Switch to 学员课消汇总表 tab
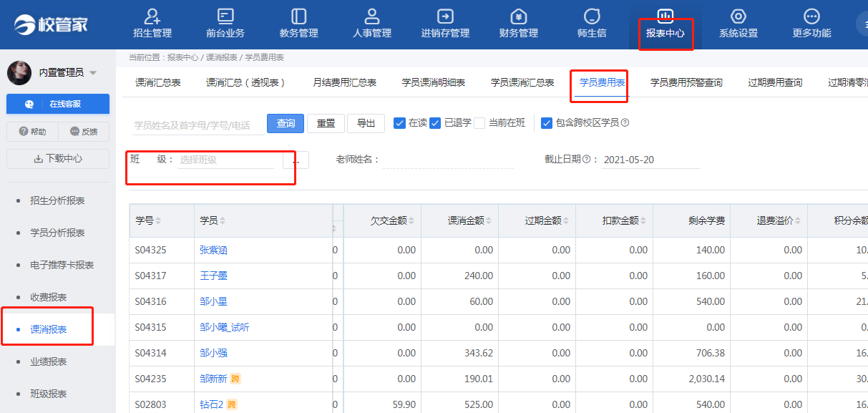The image size is (868, 413). point(522,83)
